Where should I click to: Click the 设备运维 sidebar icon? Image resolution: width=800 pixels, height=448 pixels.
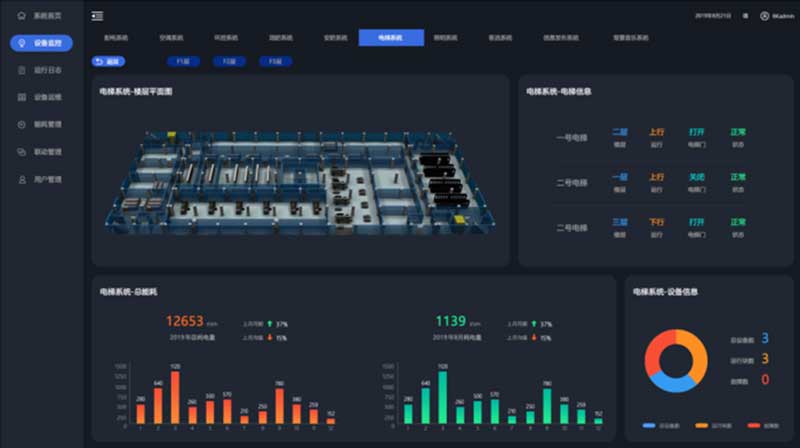(22, 98)
